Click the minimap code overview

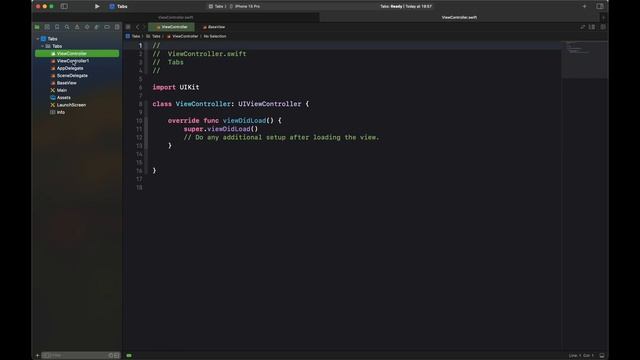point(584,59)
